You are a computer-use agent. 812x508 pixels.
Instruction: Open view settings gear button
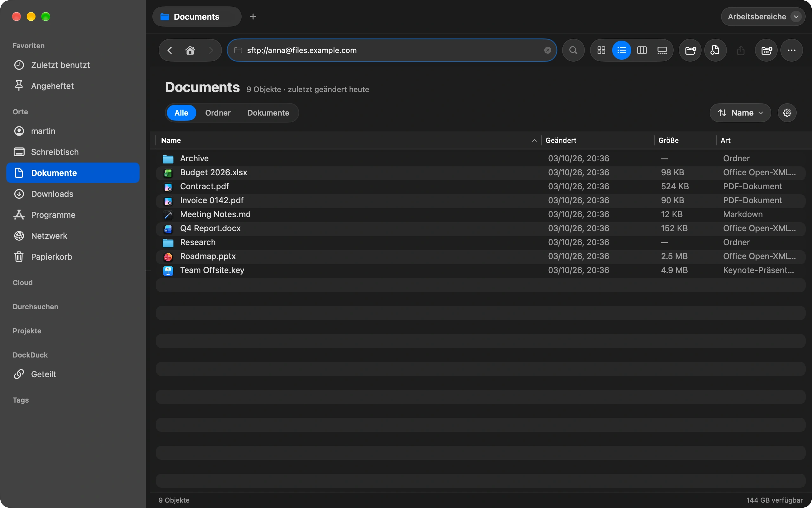coord(787,113)
